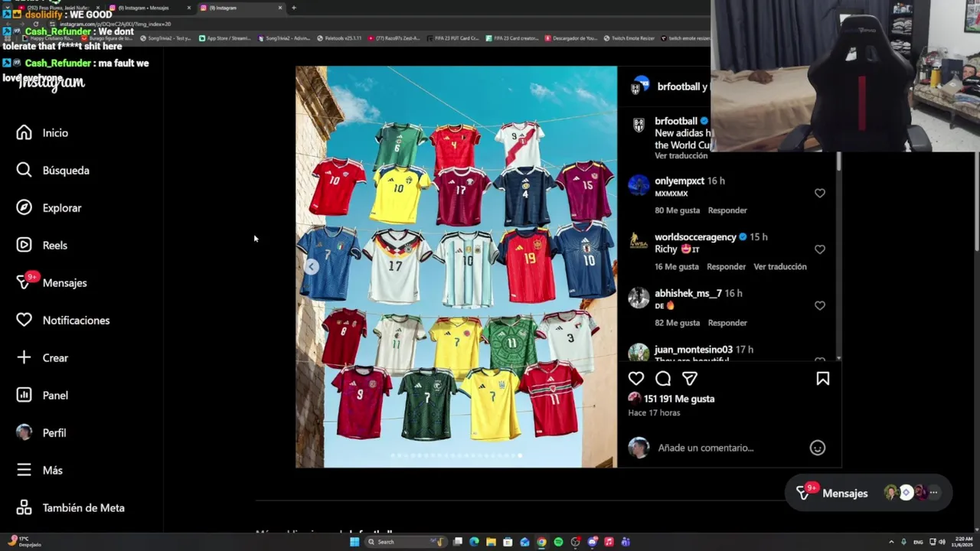The image size is (980, 551).
Task: Like the abhishek_ms__7 comment
Action: pyautogui.click(x=820, y=306)
